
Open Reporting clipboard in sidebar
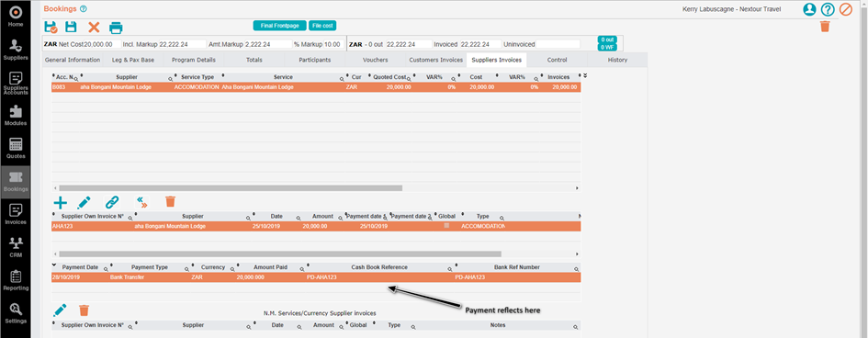point(16,280)
